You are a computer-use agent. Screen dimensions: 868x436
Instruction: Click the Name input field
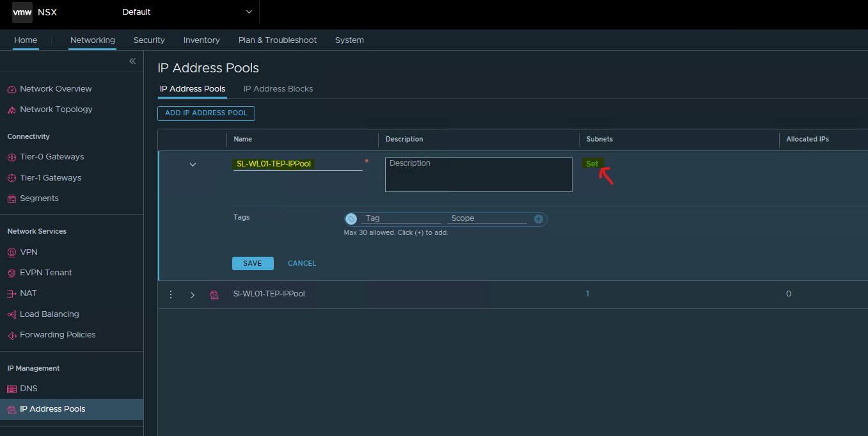click(297, 164)
